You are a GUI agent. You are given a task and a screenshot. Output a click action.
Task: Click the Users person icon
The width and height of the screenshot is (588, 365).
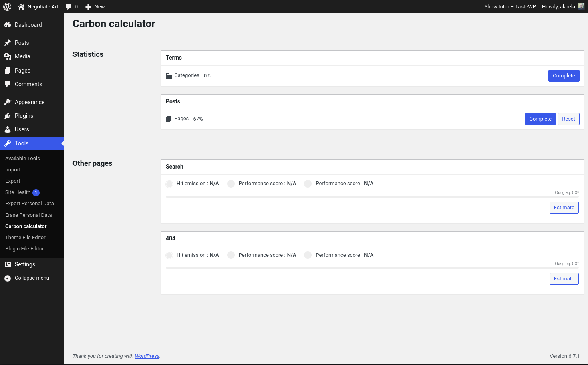(x=8, y=129)
